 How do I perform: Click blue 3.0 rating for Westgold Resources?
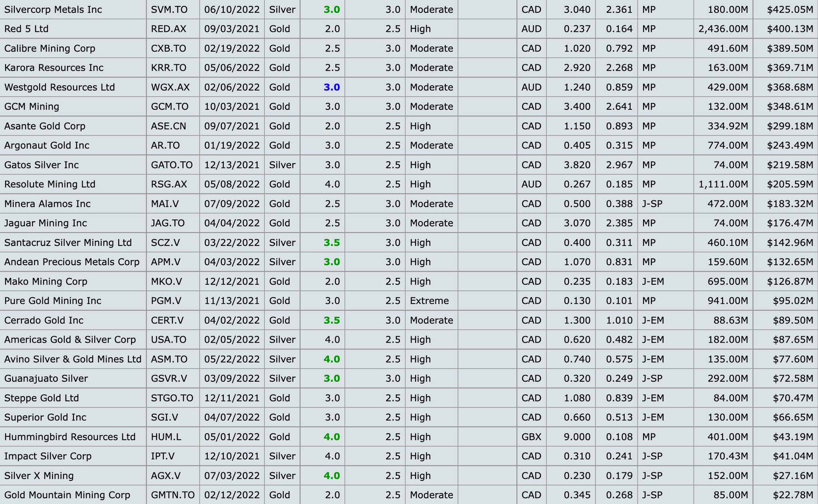pos(332,87)
